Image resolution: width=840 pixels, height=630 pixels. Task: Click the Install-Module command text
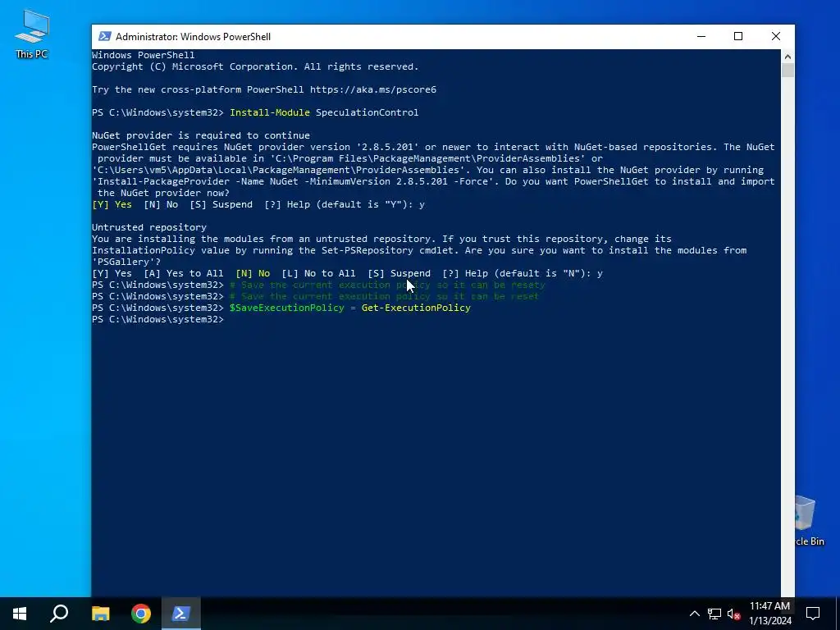tap(269, 112)
